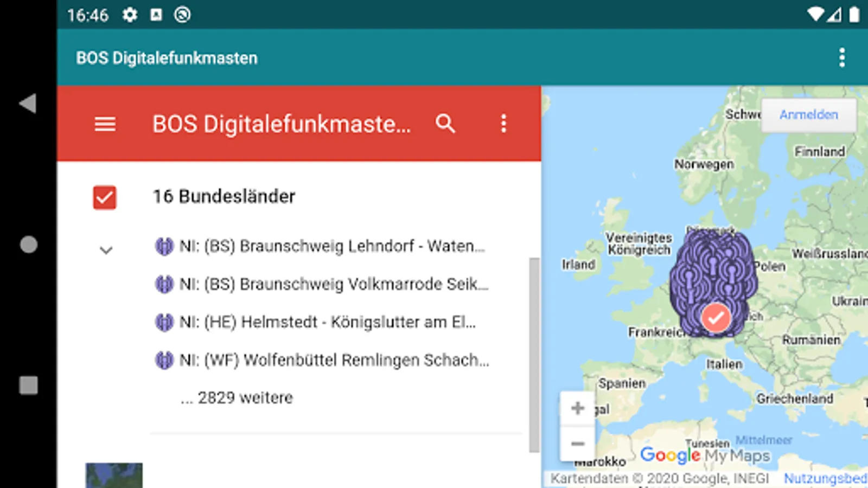Open app bar overflow menu in teal bar
The image size is (868, 488).
point(842,57)
